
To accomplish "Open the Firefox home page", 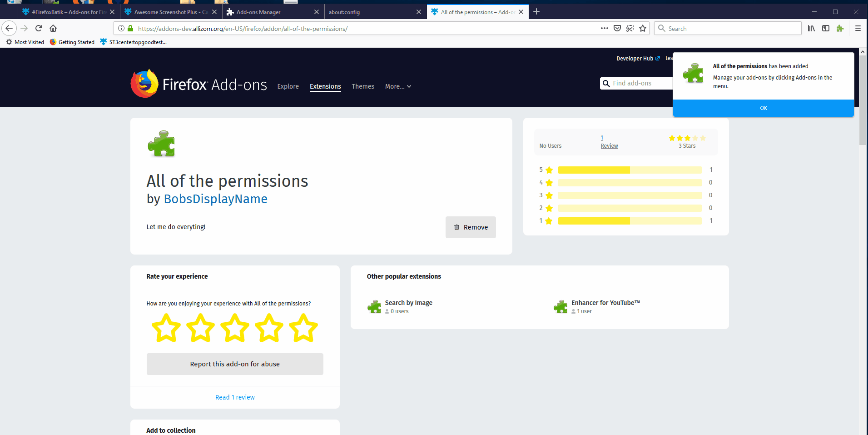I will 53,28.
